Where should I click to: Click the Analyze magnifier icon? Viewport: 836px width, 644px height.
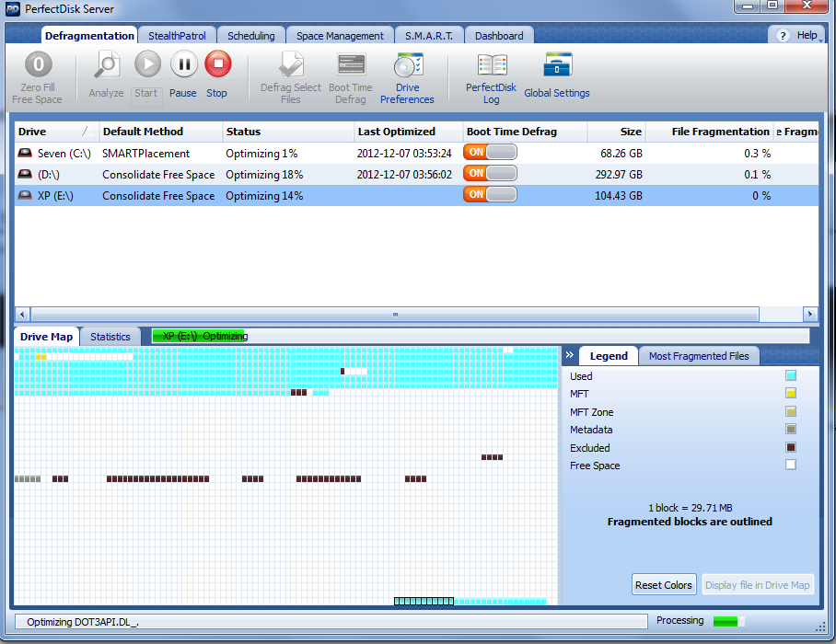[x=107, y=64]
